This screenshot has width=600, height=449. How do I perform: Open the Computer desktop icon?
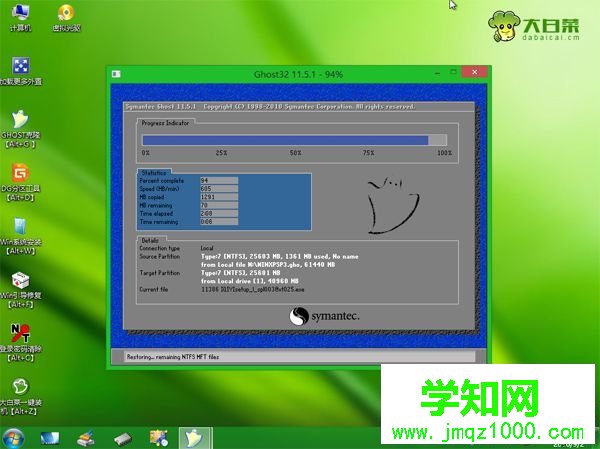tap(20, 17)
